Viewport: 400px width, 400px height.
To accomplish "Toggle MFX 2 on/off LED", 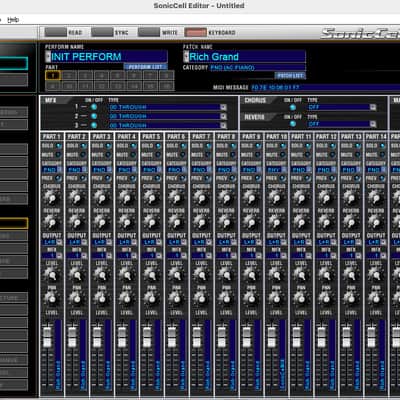I will [x=94, y=116].
